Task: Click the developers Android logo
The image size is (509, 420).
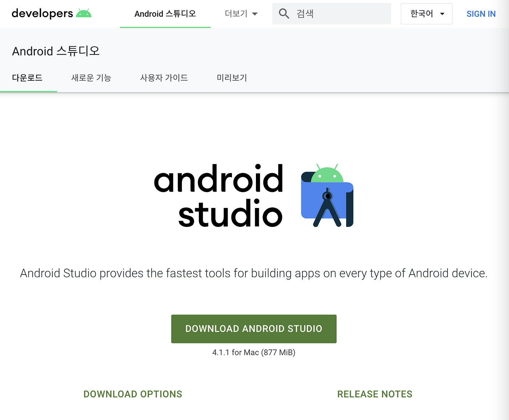Action: [52, 13]
